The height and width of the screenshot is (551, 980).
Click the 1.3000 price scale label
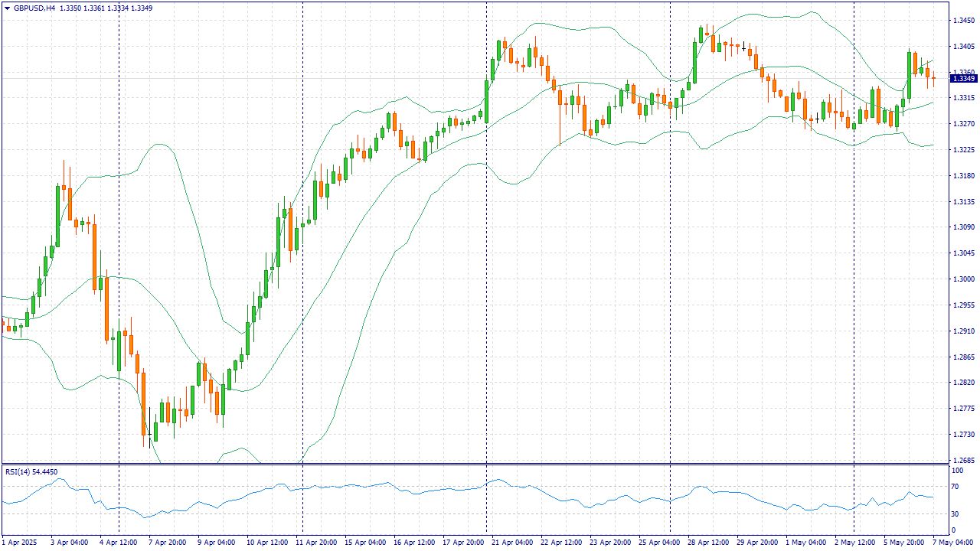pyautogui.click(x=962, y=279)
